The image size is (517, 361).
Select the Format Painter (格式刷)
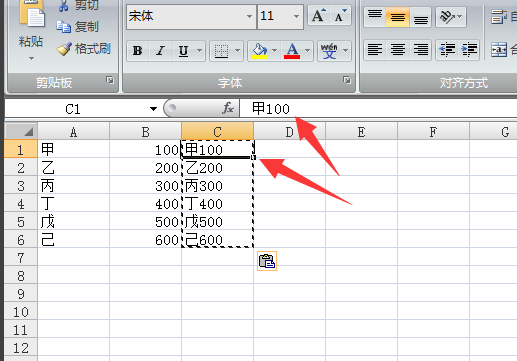pos(84,49)
